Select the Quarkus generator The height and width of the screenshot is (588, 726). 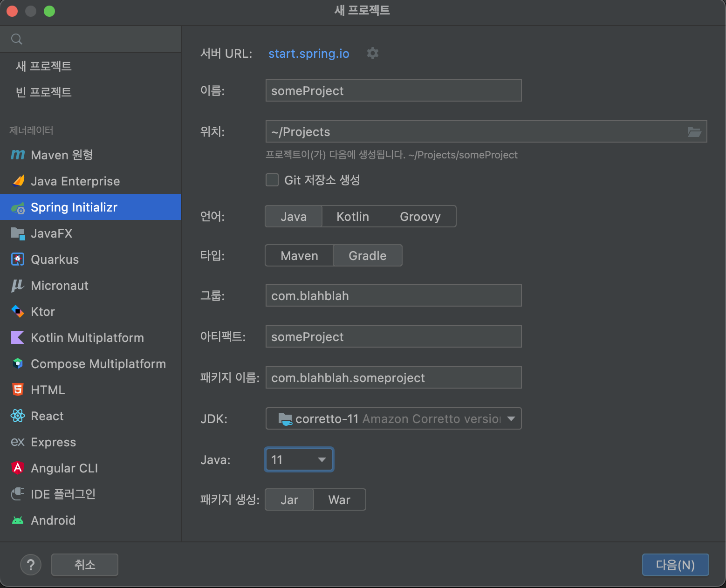[90, 260]
